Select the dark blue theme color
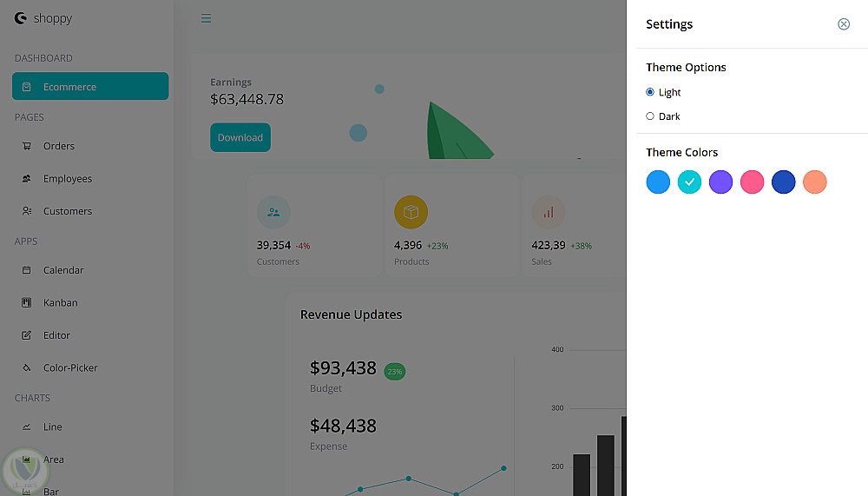The height and width of the screenshot is (496, 868). (783, 182)
